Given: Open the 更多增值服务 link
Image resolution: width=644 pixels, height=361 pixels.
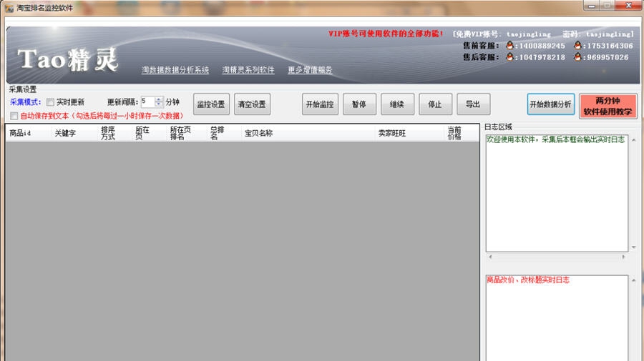Looking at the screenshot, I should point(310,70).
